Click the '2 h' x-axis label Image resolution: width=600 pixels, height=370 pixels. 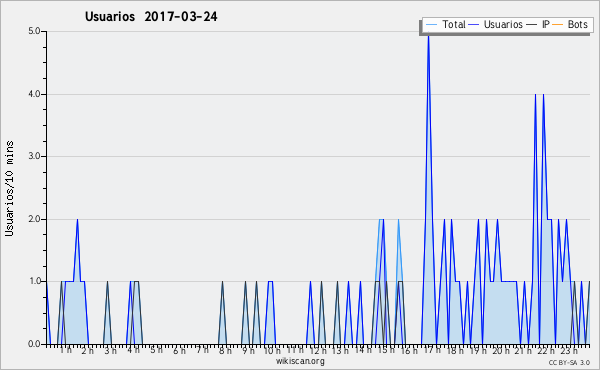click(88, 351)
